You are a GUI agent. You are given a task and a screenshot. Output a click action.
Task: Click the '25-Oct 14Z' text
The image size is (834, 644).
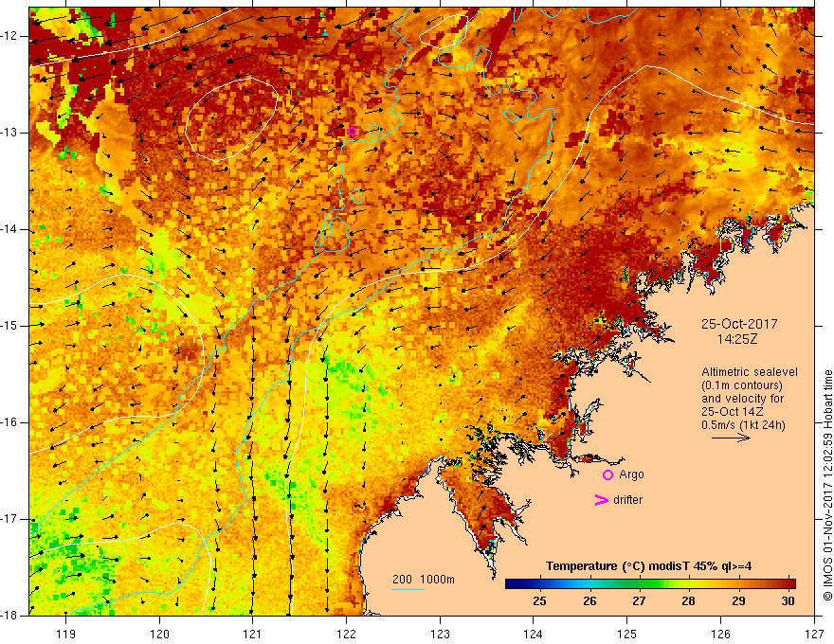pyautogui.click(x=734, y=412)
